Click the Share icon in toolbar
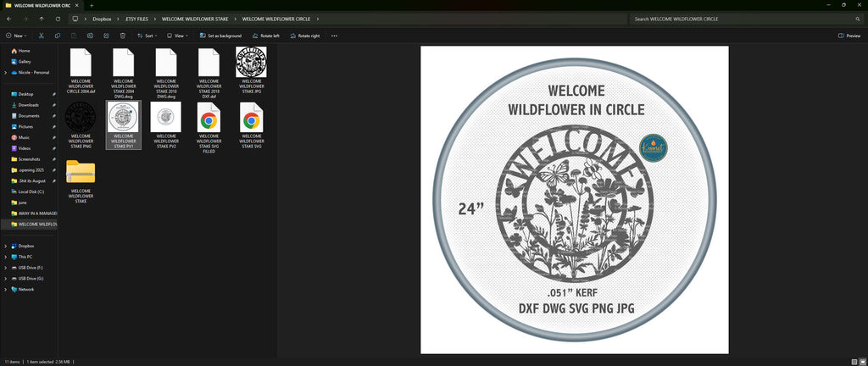The height and width of the screenshot is (366, 868). tap(106, 36)
